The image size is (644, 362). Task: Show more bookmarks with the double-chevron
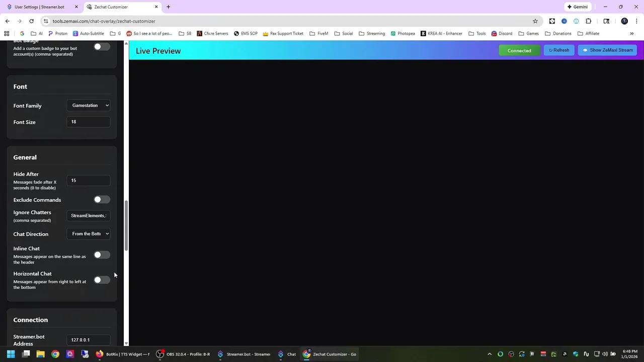[632, 34]
